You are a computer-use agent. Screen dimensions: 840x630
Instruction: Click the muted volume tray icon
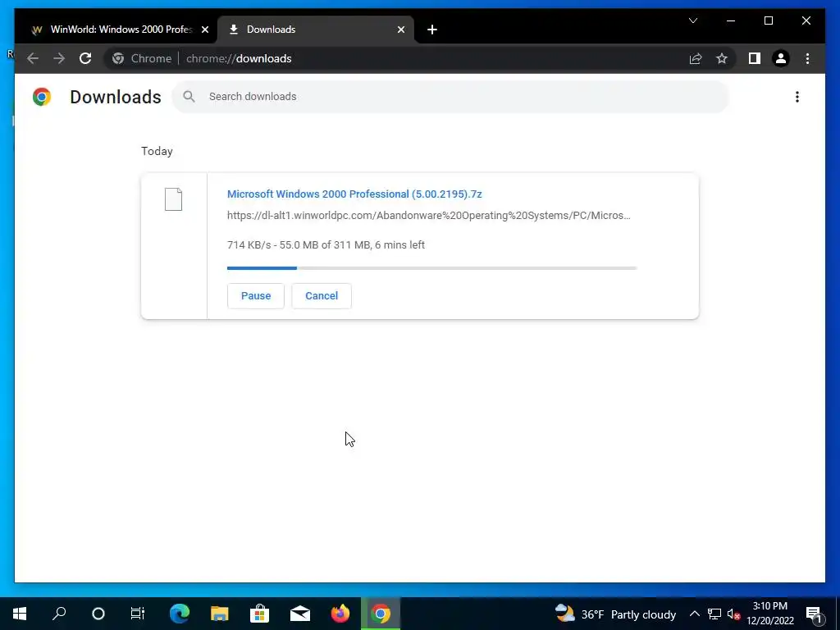734,614
